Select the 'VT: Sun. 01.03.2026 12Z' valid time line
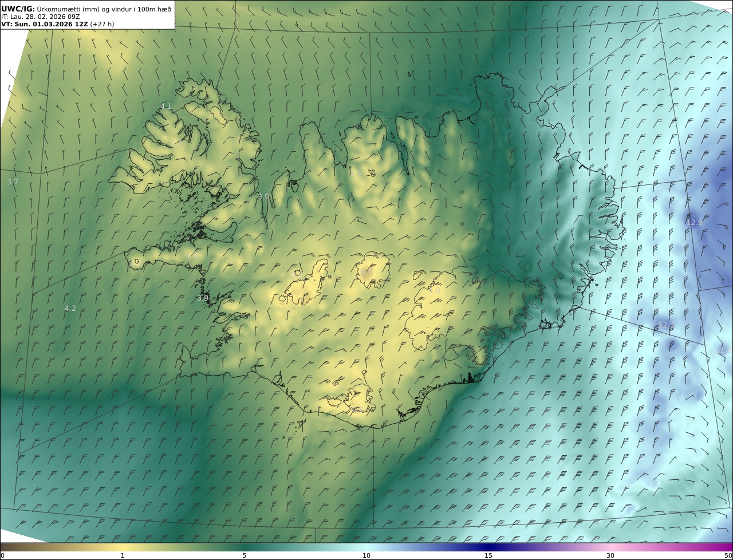 58,25
